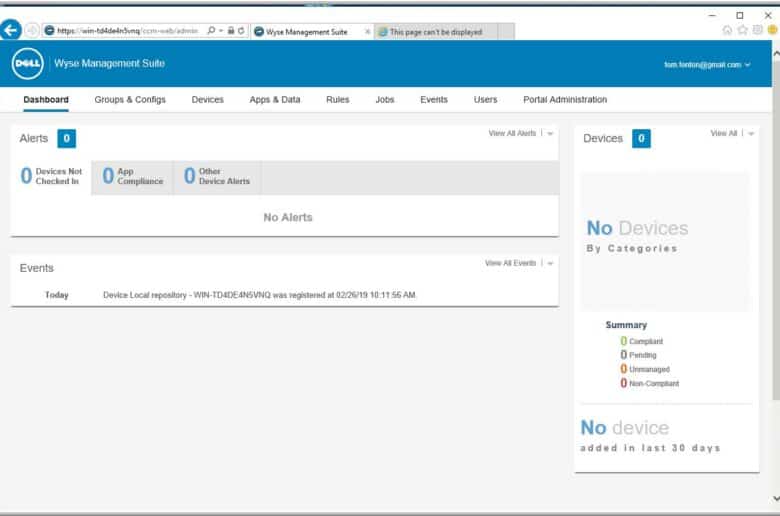The width and height of the screenshot is (780, 516).
Task: Switch to 'This page can't be displayed' tab
Action: coord(436,32)
